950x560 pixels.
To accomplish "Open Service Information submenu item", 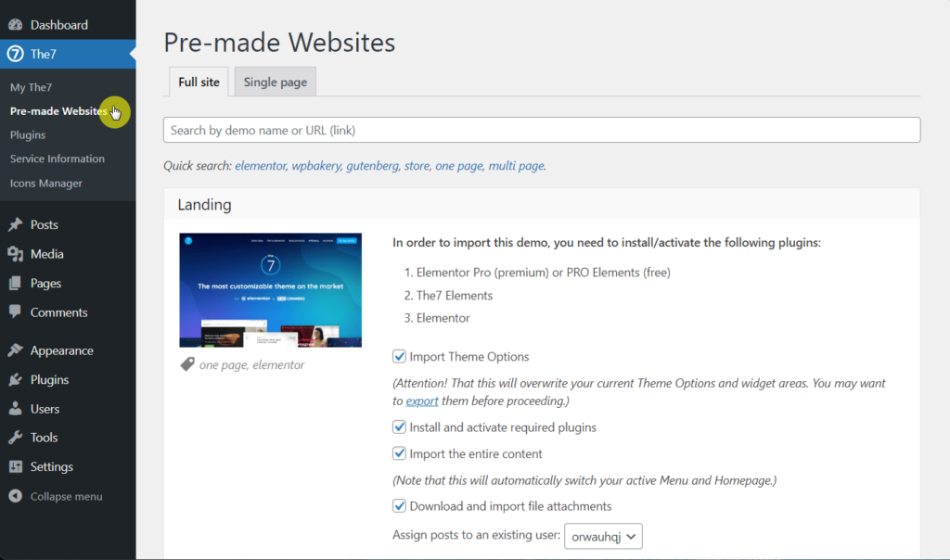I will [x=57, y=159].
